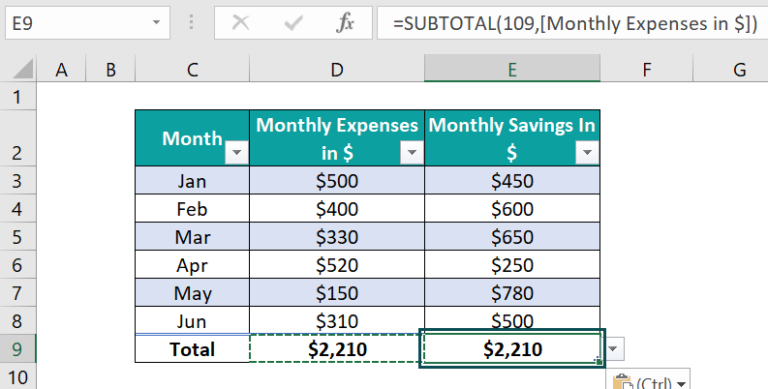Click the Monthly Savings In $ header
The width and height of the screenshot is (768, 389).
click(x=512, y=138)
